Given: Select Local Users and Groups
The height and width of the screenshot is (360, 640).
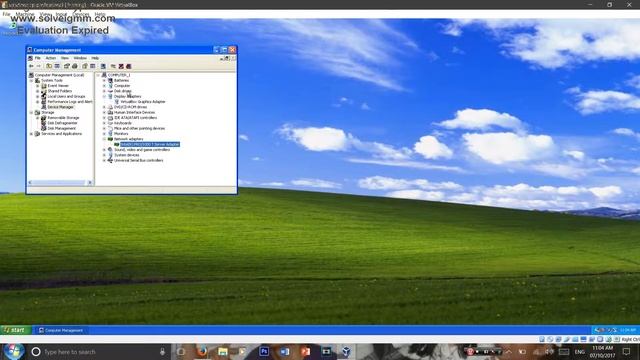Looking at the screenshot, I should tap(66, 96).
